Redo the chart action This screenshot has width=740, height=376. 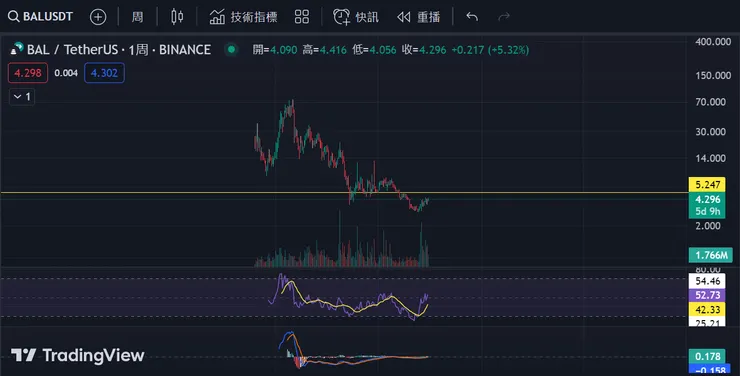tap(504, 17)
